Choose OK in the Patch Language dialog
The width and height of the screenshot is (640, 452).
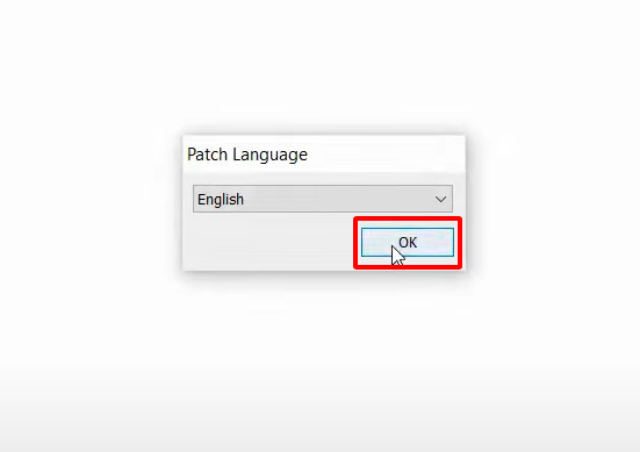click(x=407, y=243)
